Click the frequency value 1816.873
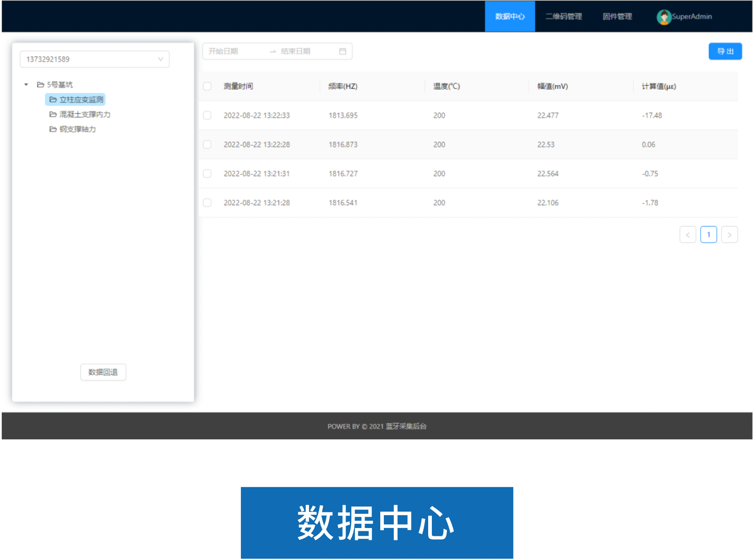Screen dimensions: 754x560 pyautogui.click(x=343, y=145)
